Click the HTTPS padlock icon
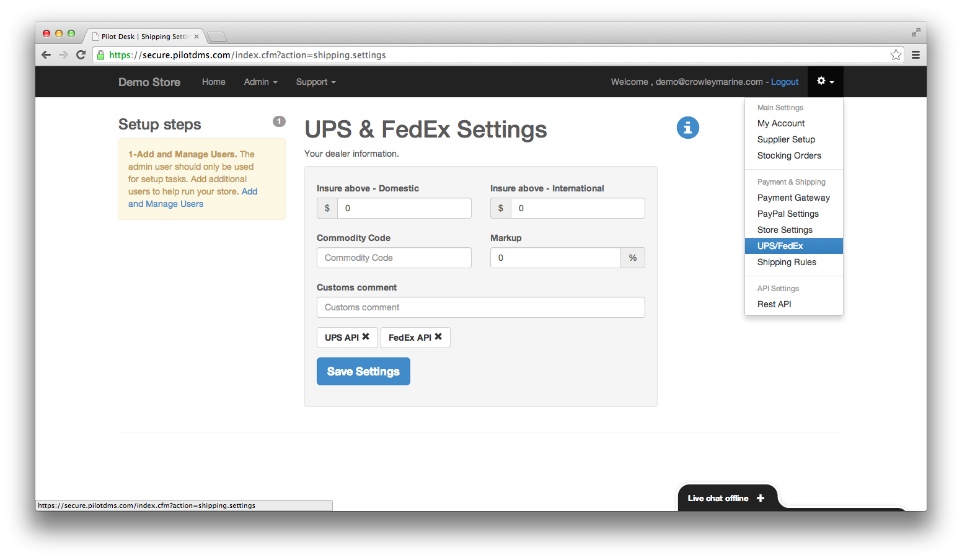 tap(100, 55)
